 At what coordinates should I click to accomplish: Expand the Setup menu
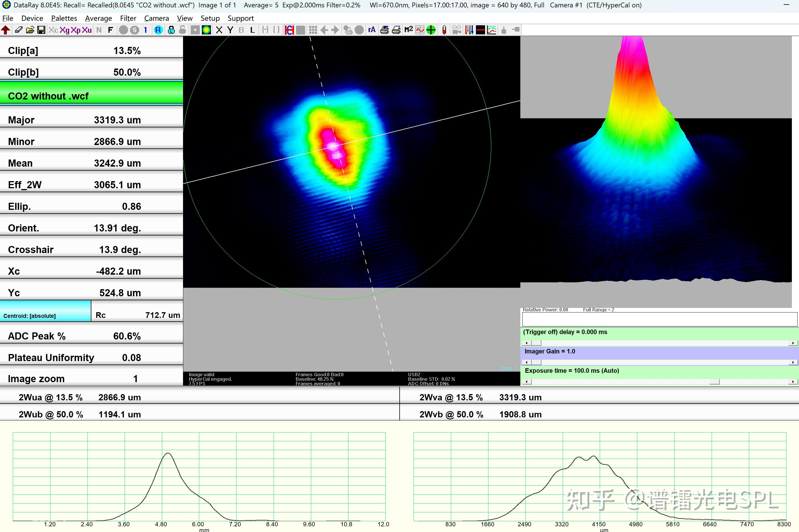(210, 18)
